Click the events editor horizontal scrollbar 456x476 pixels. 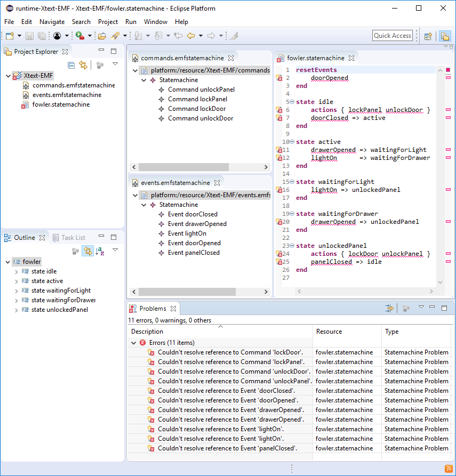tap(187, 292)
